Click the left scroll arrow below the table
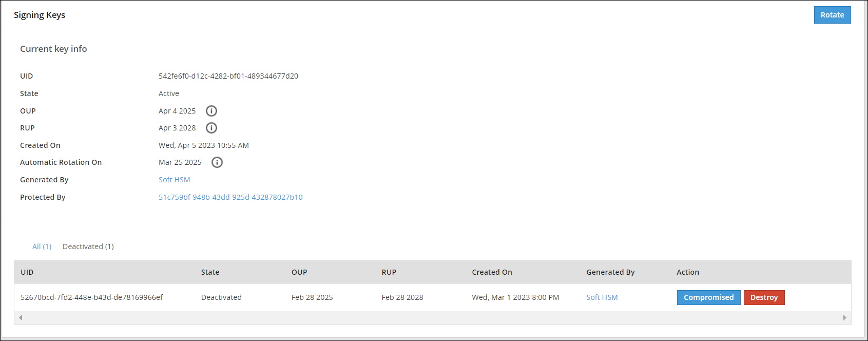Image resolution: width=868 pixels, height=341 pixels. (x=20, y=317)
